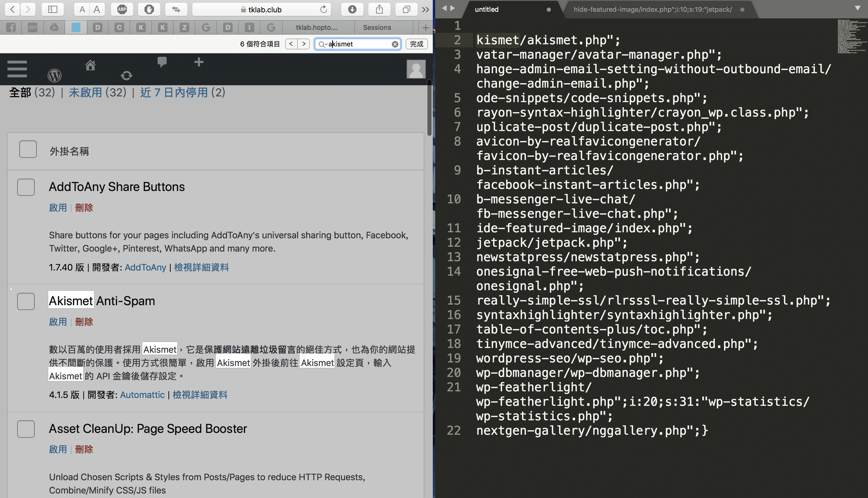Open the WordPress hamburger menu
868x498 pixels.
coord(17,69)
